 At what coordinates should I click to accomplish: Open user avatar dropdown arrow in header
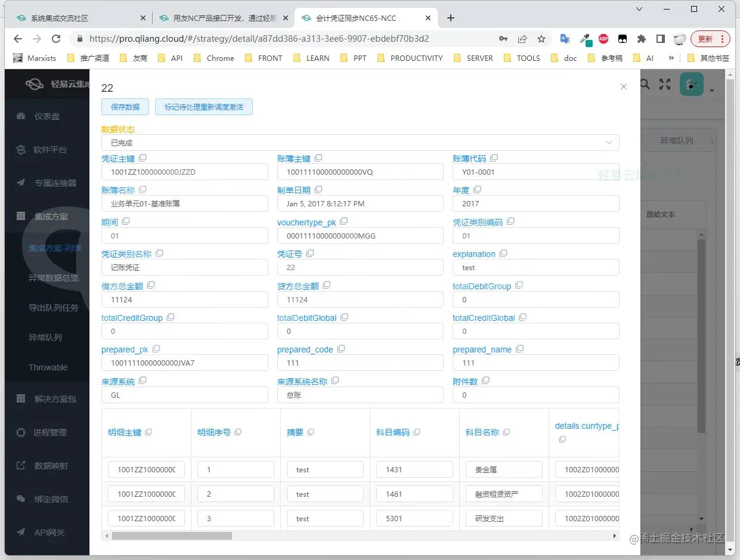click(x=712, y=91)
